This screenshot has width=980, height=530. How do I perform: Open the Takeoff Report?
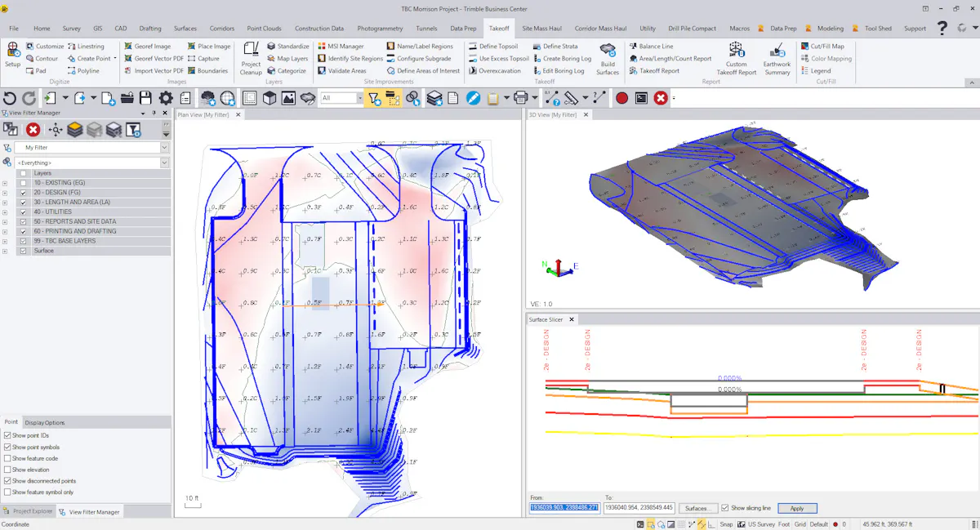pyautogui.click(x=654, y=71)
